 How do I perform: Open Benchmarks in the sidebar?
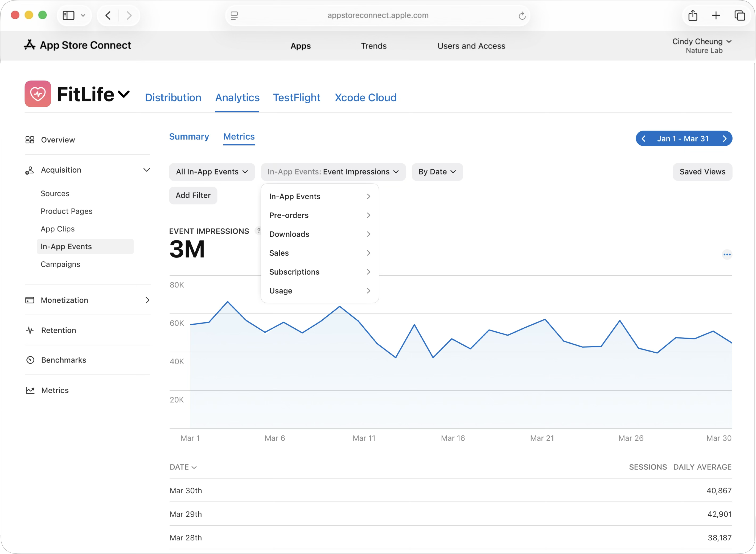click(64, 360)
